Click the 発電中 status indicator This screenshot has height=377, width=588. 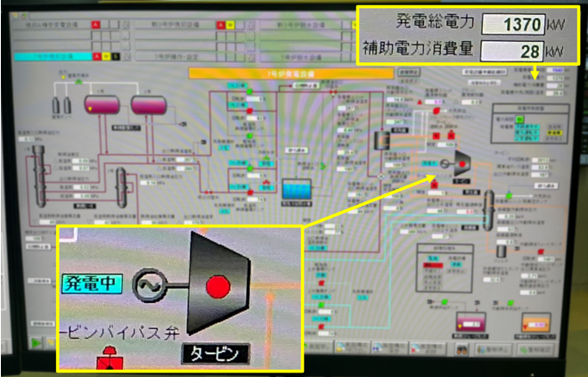click(90, 284)
